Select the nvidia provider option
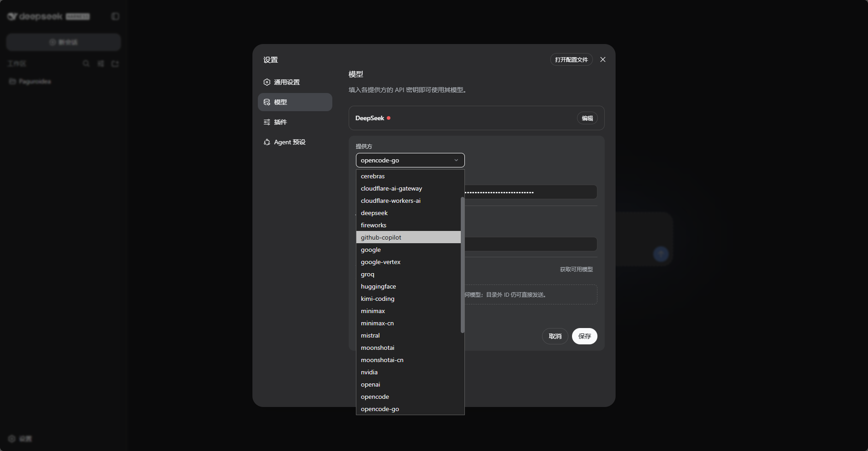 pos(409,372)
